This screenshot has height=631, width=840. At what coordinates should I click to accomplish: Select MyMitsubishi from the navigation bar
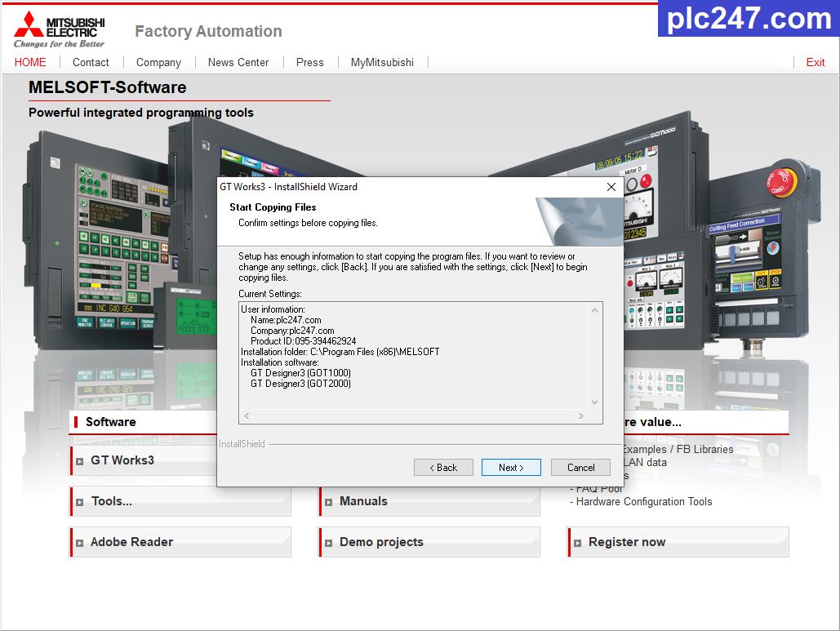[x=381, y=62]
